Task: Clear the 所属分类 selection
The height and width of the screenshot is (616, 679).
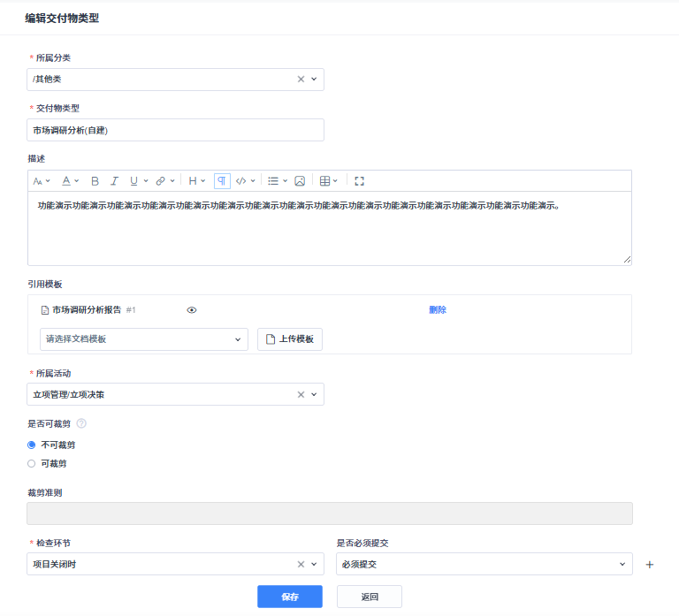Action: tap(301, 80)
